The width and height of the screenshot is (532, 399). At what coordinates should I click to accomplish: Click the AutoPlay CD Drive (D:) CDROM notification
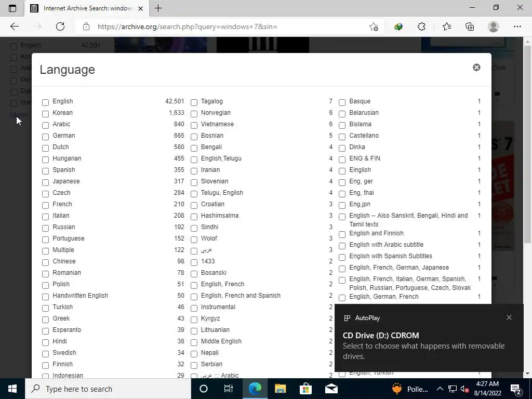(429, 338)
